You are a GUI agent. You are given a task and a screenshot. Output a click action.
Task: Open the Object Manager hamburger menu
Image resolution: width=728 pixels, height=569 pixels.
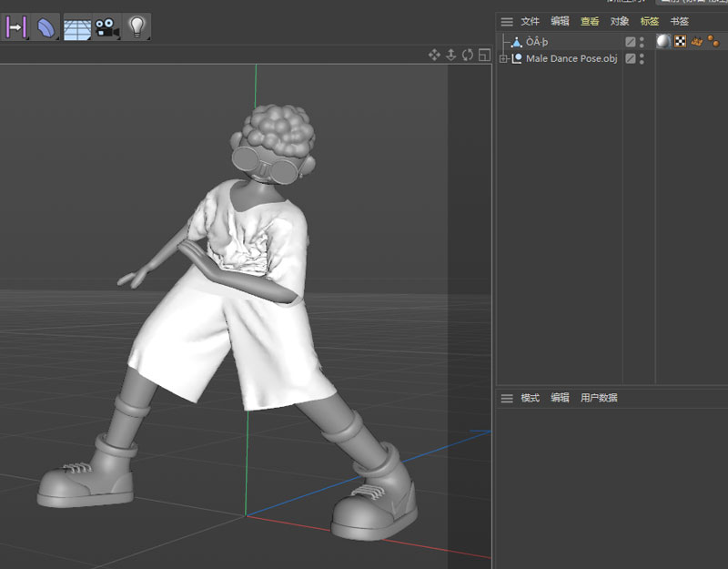click(507, 21)
